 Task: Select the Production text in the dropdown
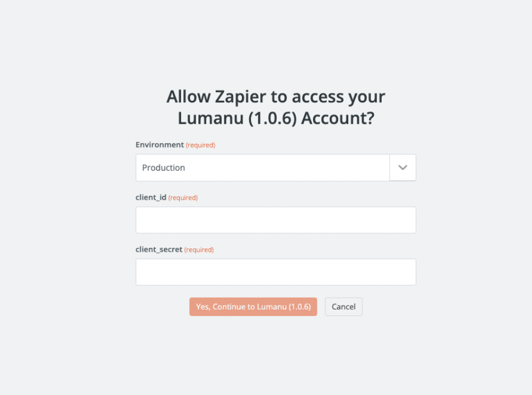164,168
